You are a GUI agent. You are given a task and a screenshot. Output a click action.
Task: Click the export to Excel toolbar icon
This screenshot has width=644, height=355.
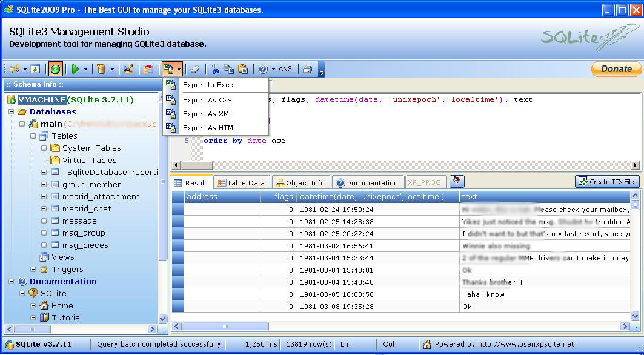[x=168, y=68]
